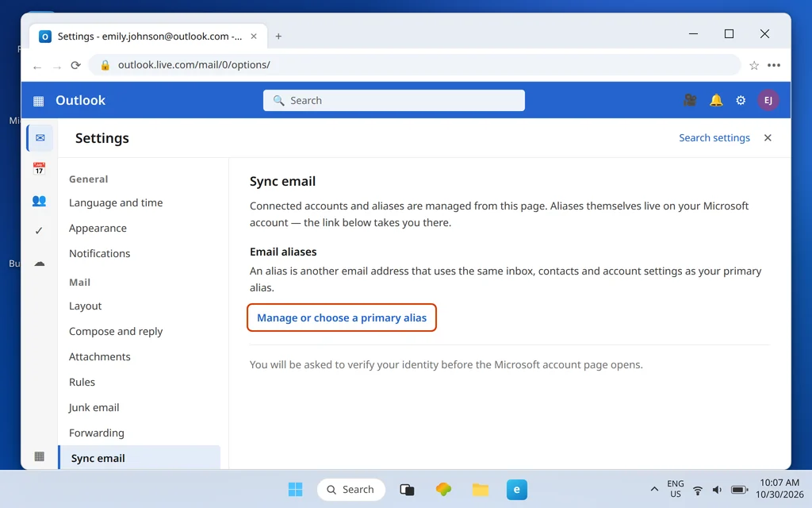Screen dimensions: 812x508
Task: Open the People contacts icon
Action: pyautogui.click(x=40, y=200)
